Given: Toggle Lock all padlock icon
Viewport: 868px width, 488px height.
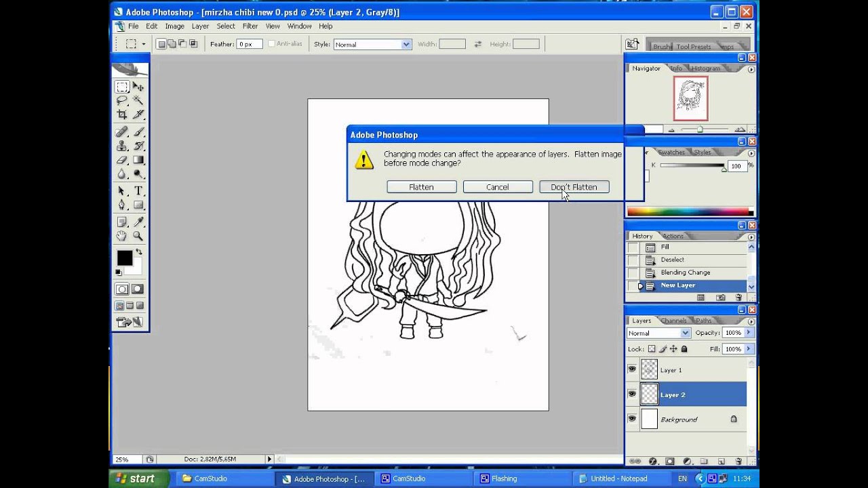Looking at the screenshot, I should (x=684, y=349).
